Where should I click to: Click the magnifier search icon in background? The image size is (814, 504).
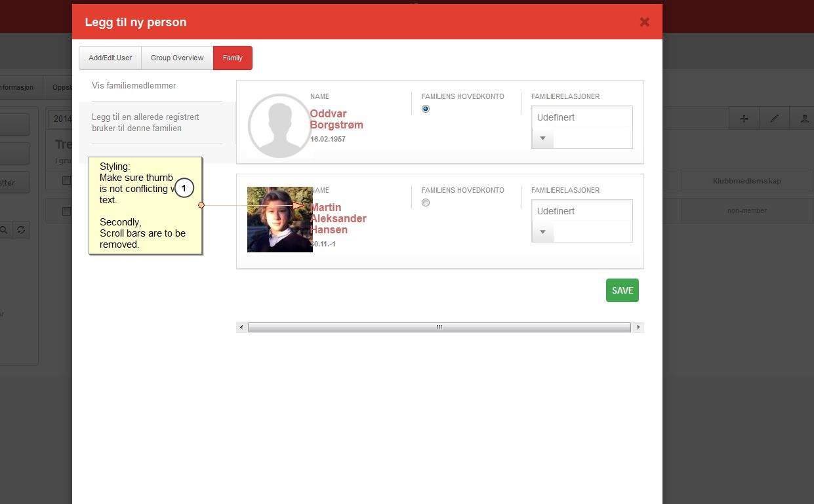click(x=4, y=230)
